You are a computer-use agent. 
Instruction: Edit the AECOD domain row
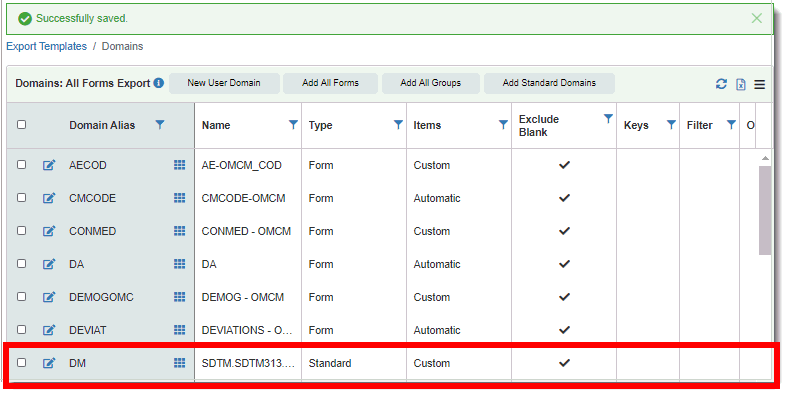tap(49, 165)
